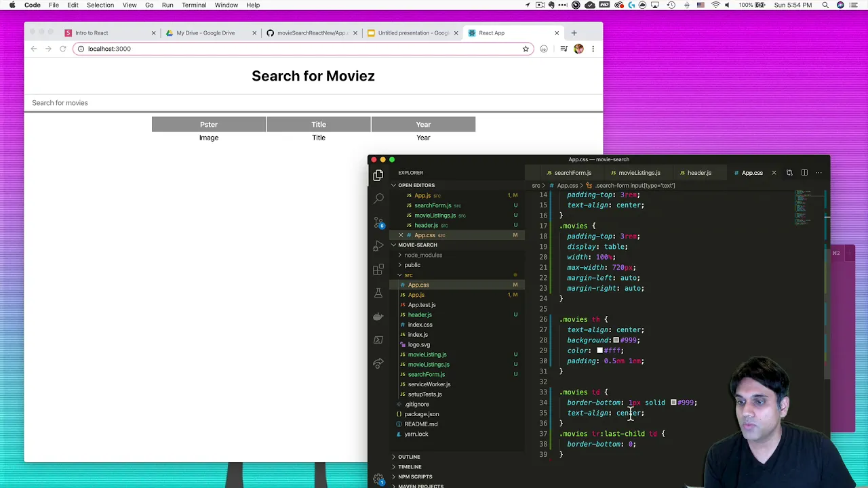This screenshot has height=488, width=868.
Task: Open serviceWorker.js in the file tree
Action: click(x=429, y=384)
